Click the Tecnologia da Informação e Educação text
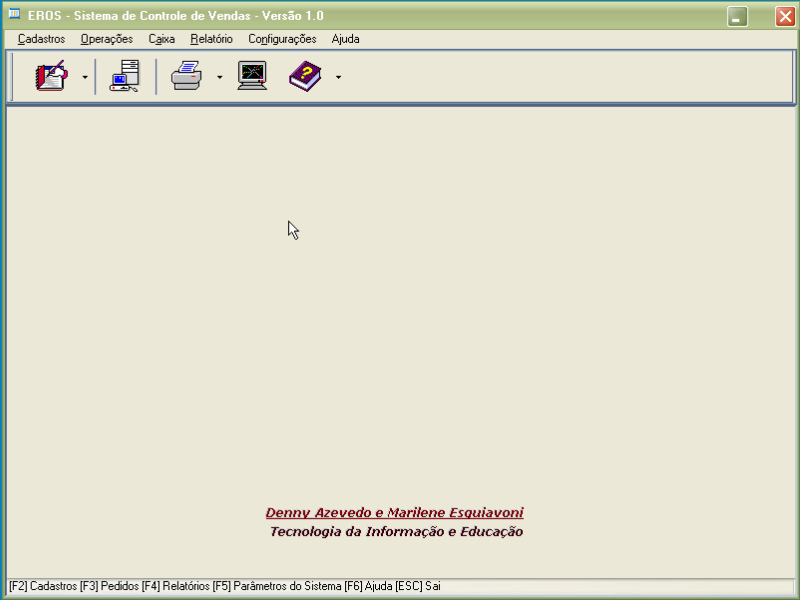 (x=396, y=532)
